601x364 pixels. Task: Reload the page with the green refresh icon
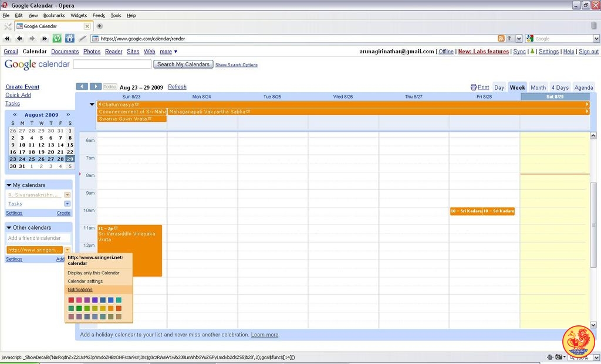[x=57, y=38]
